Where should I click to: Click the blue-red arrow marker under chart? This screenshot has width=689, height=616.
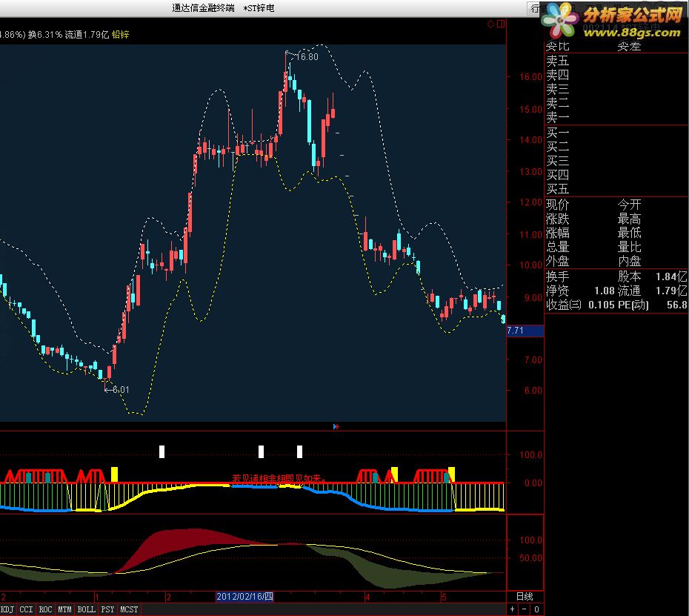(x=336, y=426)
